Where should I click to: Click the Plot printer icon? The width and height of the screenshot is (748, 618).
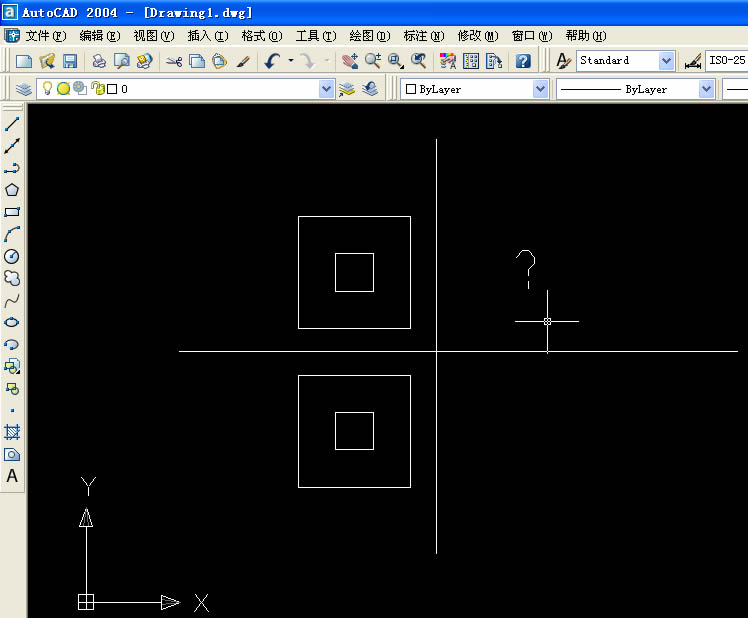point(99,61)
